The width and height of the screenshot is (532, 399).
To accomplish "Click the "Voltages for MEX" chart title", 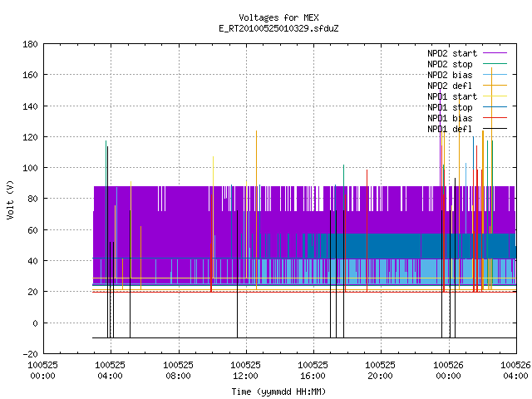I will pos(278,17).
